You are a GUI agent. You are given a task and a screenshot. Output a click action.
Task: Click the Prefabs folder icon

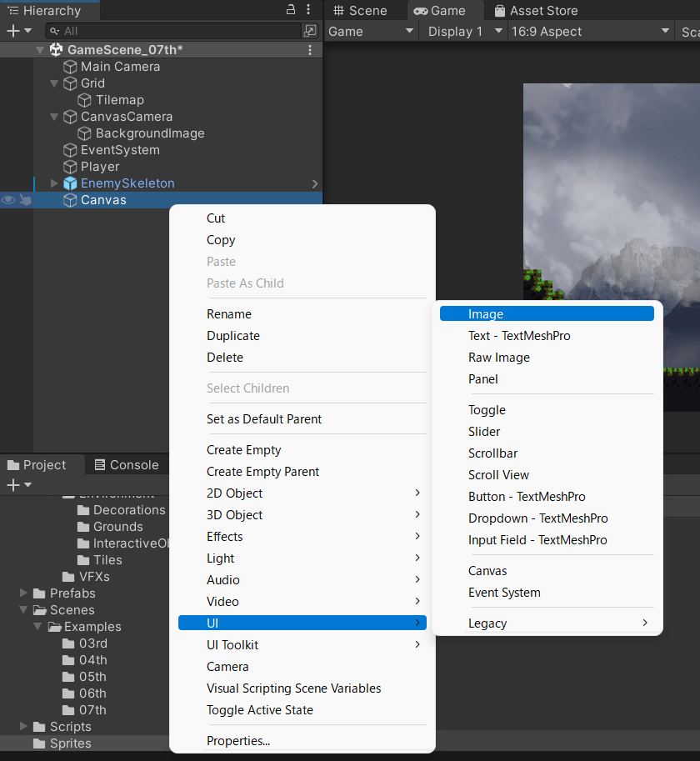point(39,593)
